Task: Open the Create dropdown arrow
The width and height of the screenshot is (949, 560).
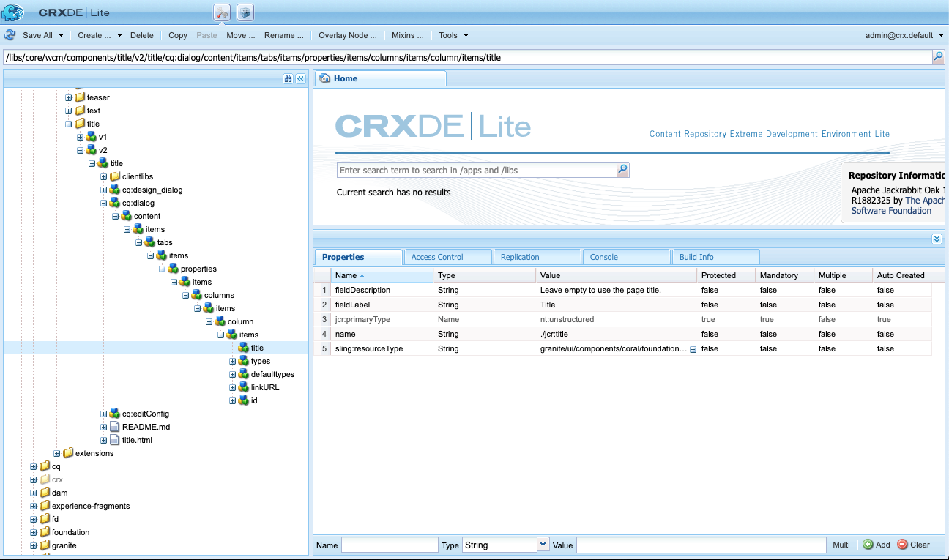Action: [119, 35]
